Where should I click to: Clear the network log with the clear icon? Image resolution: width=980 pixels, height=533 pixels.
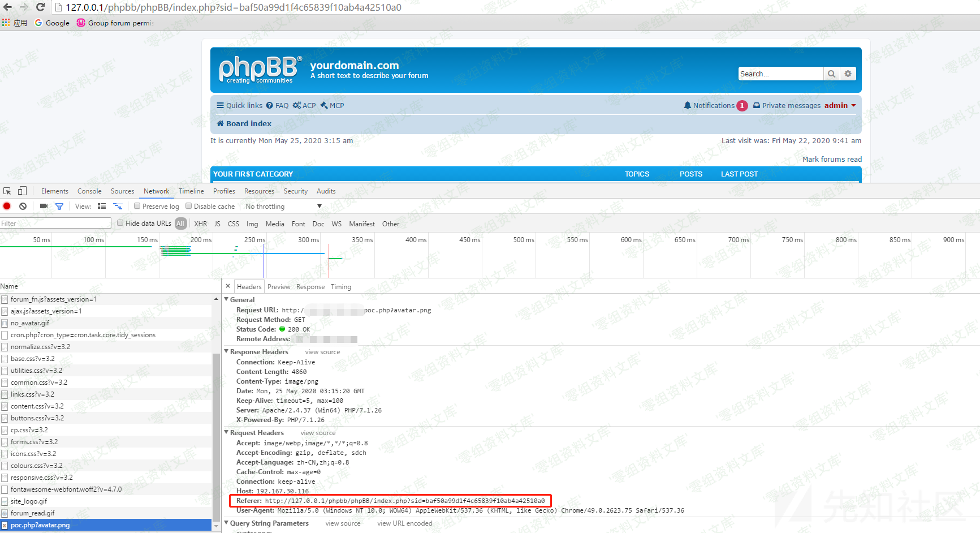(x=23, y=207)
